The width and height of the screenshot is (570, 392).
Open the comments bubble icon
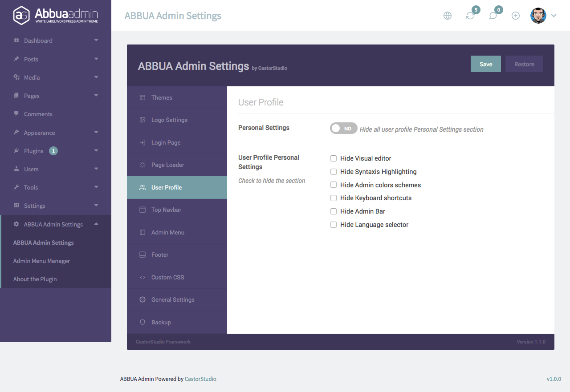(493, 16)
